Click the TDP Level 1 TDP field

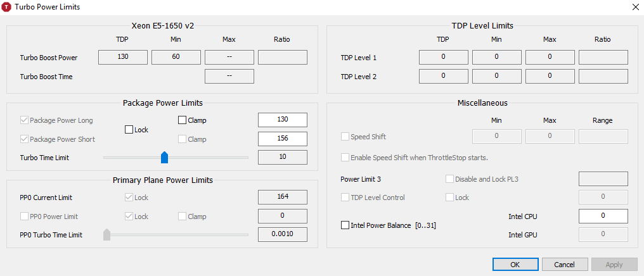[444, 58]
